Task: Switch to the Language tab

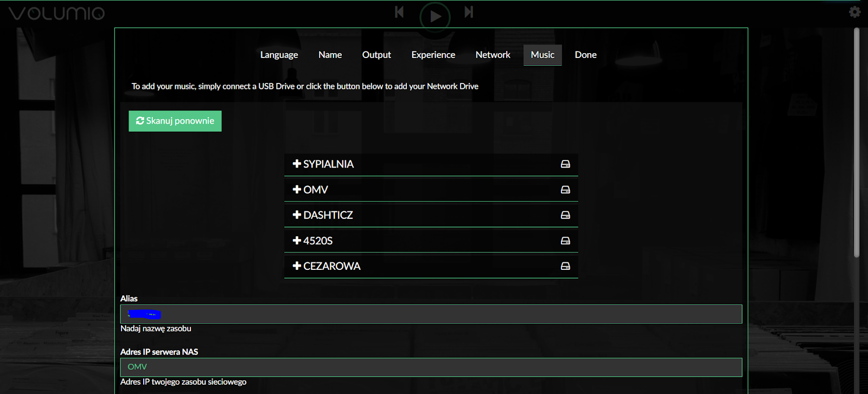Action: click(279, 55)
